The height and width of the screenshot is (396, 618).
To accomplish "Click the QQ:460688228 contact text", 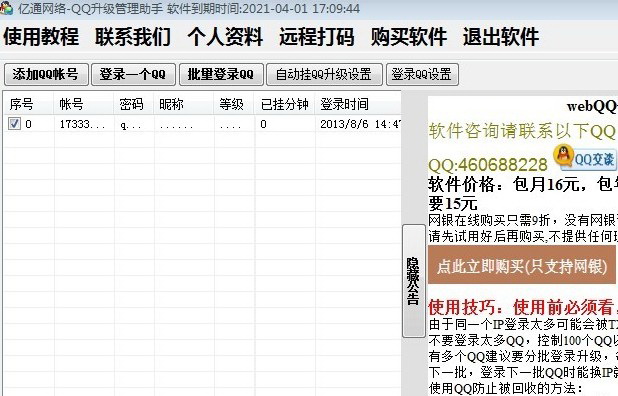I will point(488,164).
